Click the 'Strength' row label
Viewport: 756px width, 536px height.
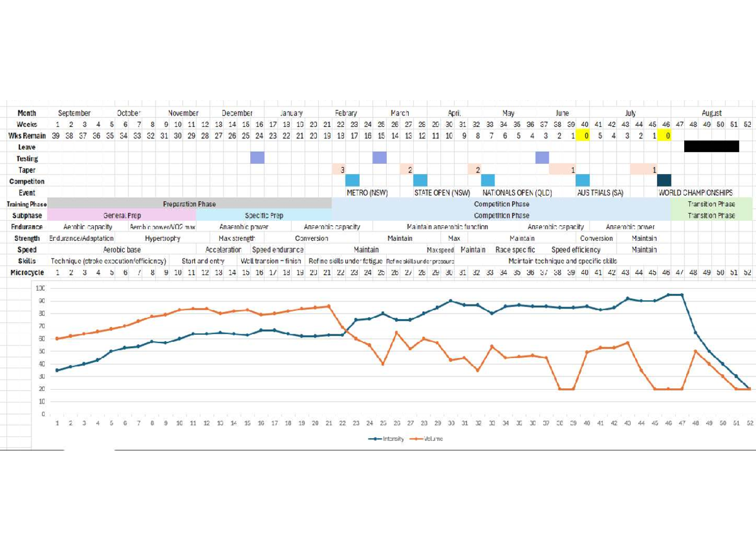pyautogui.click(x=26, y=238)
